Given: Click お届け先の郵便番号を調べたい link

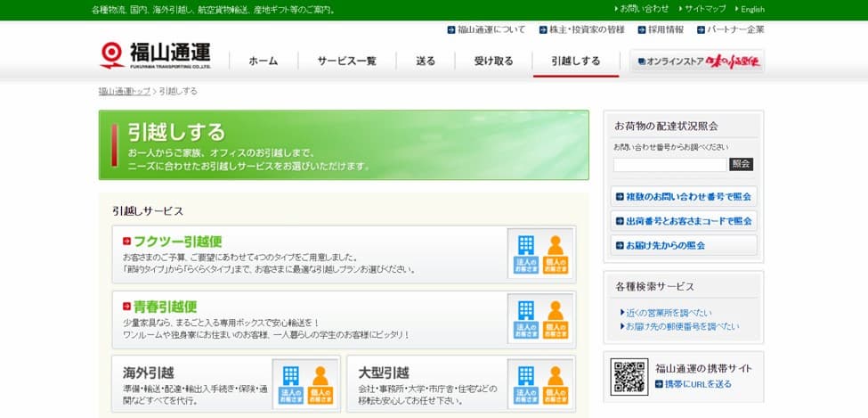Looking at the screenshot, I should 683,326.
